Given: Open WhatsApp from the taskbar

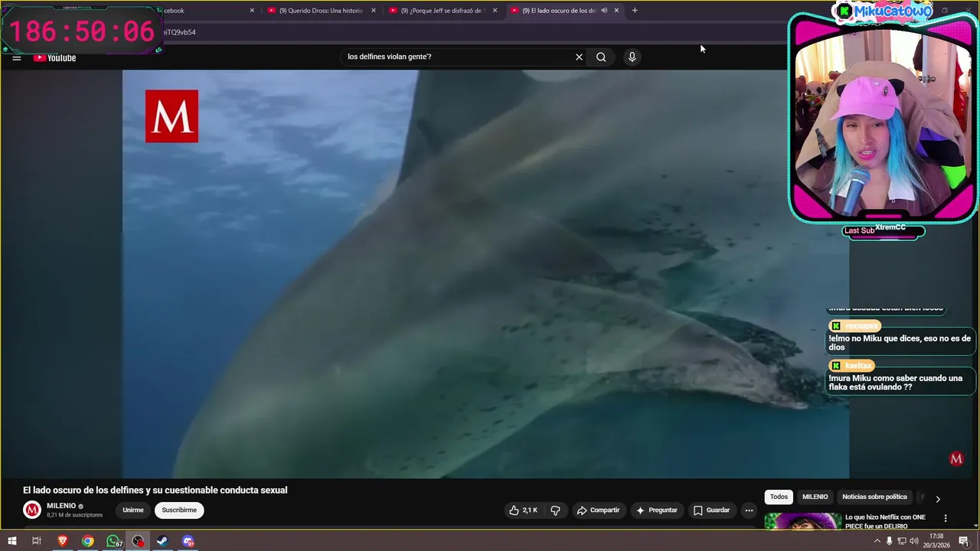Looking at the screenshot, I should [x=113, y=541].
